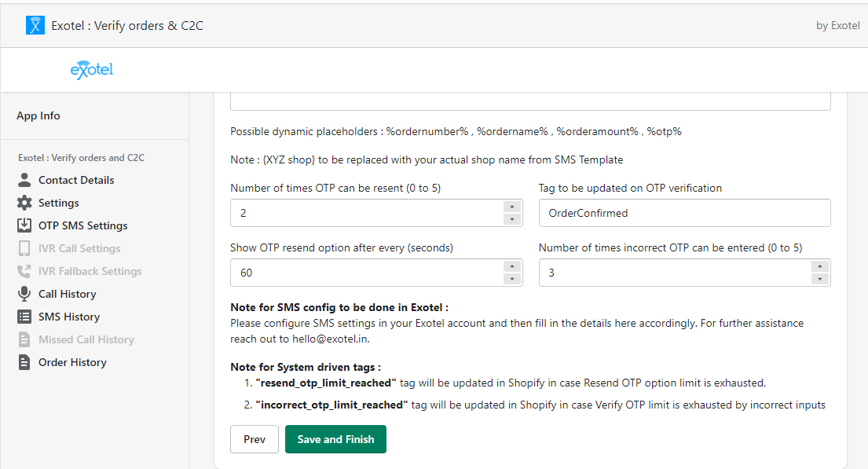Click the IVR Call Settings phone icon
Viewport: 868px width, 469px height.
[x=24, y=248]
